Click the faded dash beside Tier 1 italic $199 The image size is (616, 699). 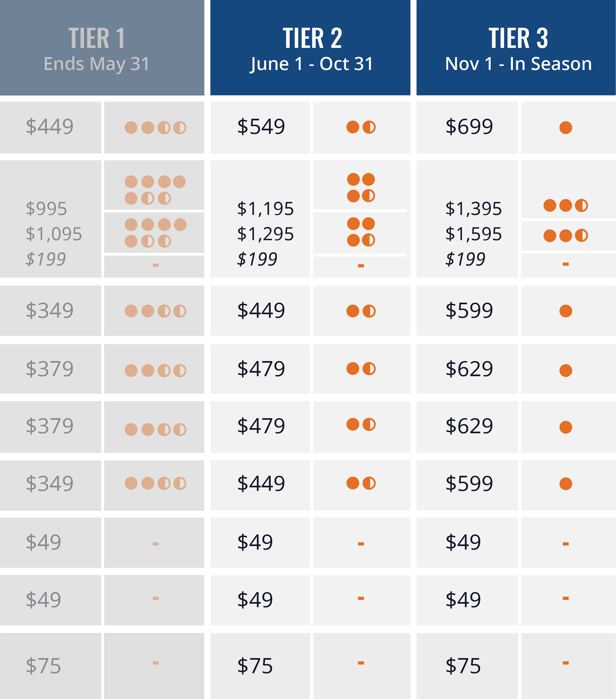coord(155,265)
